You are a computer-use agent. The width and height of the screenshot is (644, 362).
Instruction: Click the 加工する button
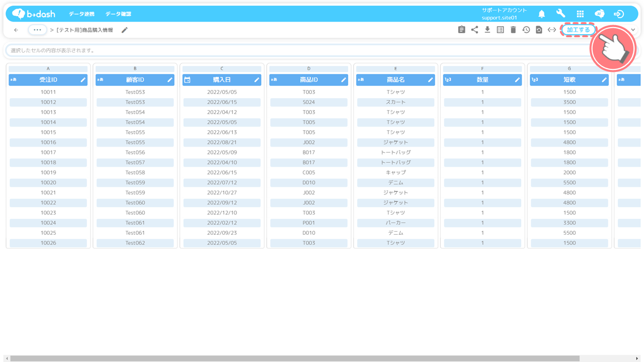[x=578, y=30]
